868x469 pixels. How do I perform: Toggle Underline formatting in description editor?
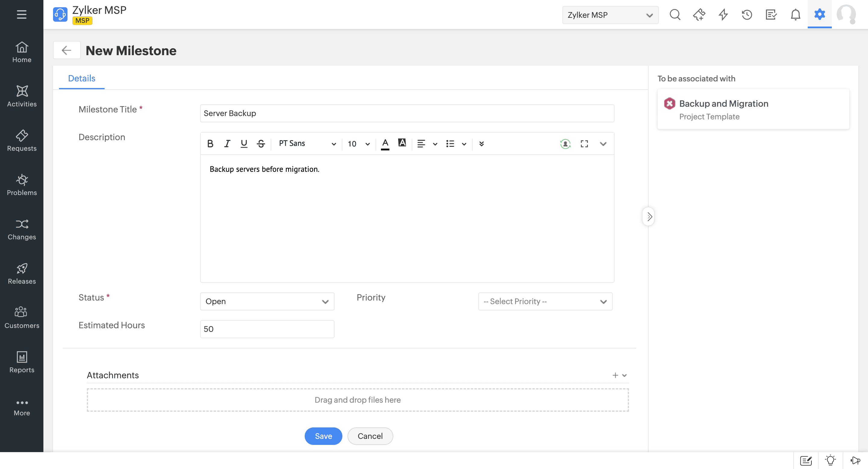244,144
